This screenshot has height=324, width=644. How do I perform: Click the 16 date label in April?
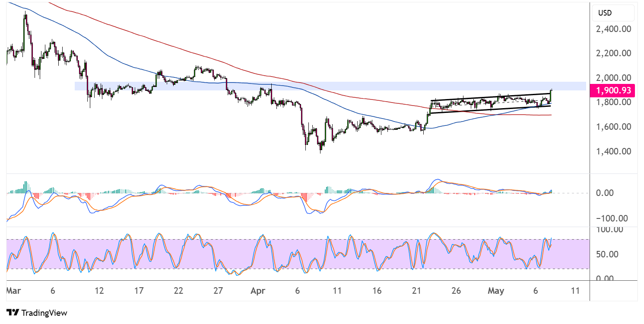(377, 291)
